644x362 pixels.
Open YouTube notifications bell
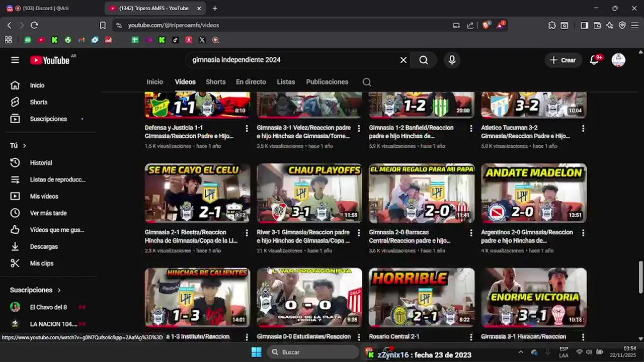click(x=594, y=60)
